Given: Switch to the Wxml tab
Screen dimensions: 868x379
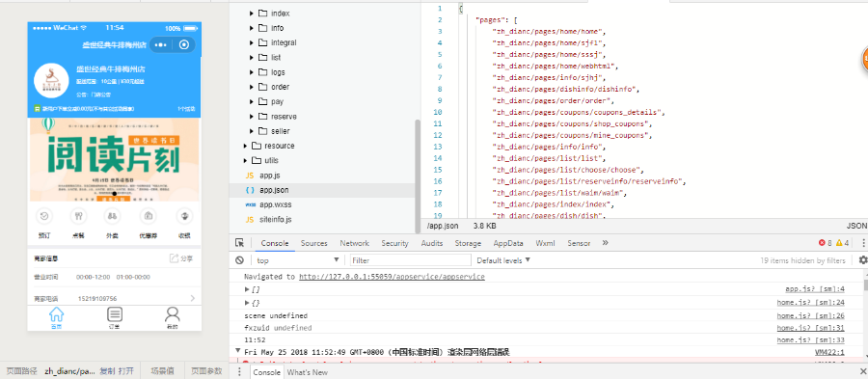Looking at the screenshot, I should tap(545, 243).
